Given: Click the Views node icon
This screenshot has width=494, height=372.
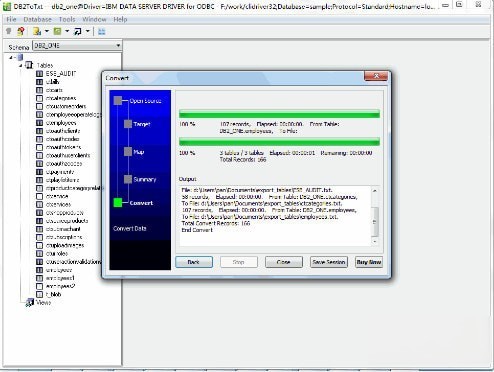Looking at the screenshot, I should coord(30,303).
